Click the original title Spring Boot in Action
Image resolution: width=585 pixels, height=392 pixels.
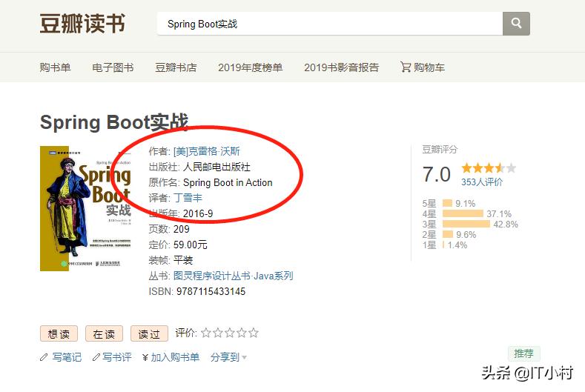click(228, 182)
